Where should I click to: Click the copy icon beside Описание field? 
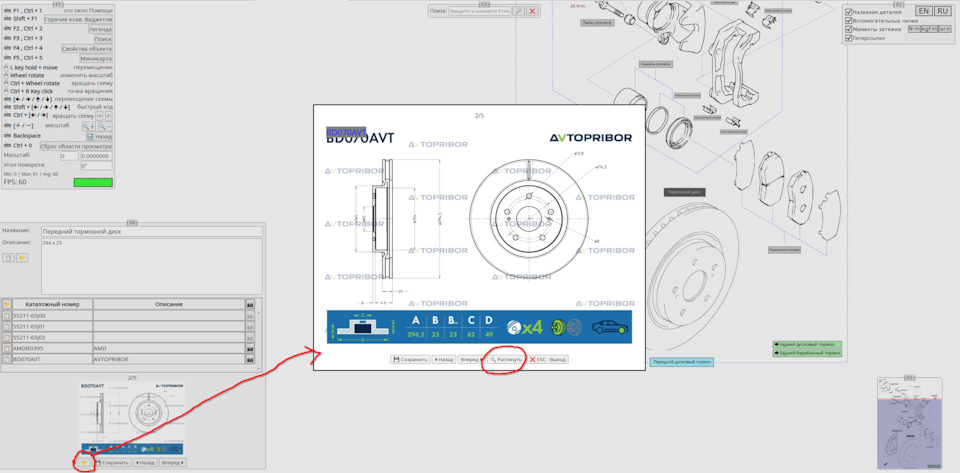pyautogui.click(x=9, y=258)
